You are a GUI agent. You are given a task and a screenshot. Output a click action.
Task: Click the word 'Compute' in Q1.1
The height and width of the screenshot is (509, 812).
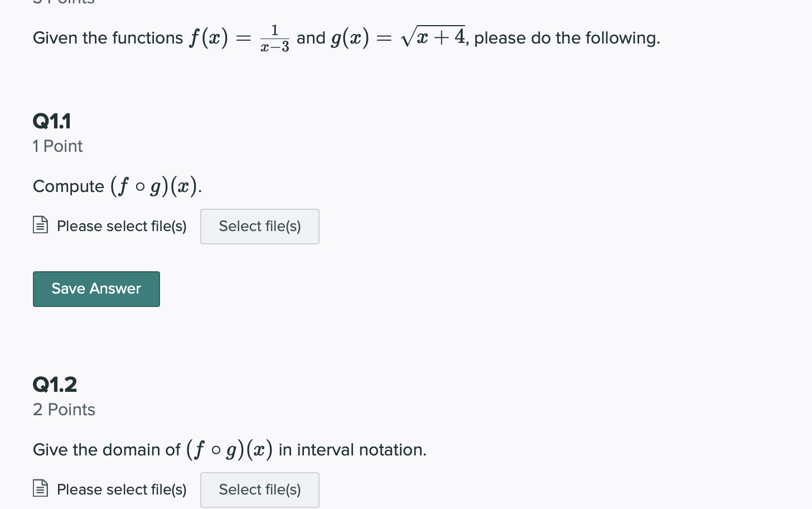(69, 186)
